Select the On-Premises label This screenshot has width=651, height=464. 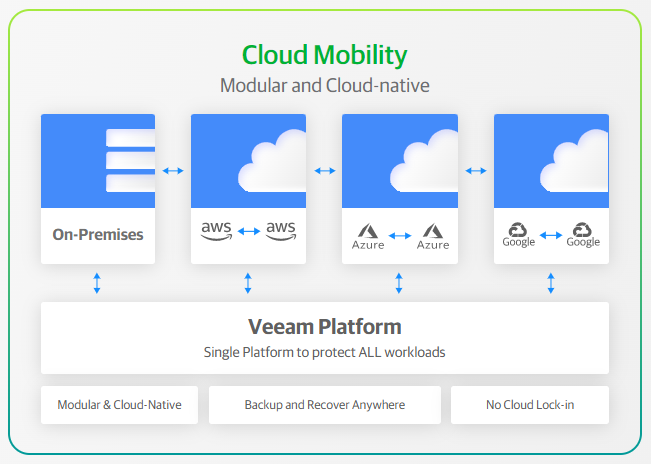pyautogui.click(x=98, y=234)
